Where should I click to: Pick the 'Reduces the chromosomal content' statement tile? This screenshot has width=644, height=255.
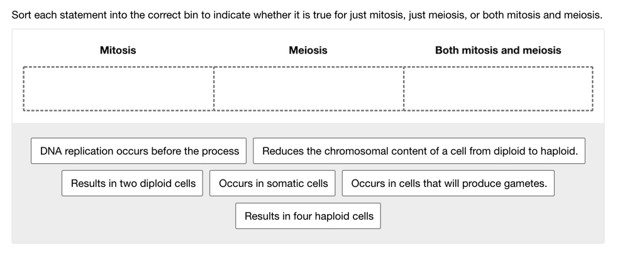click(419, 151)
